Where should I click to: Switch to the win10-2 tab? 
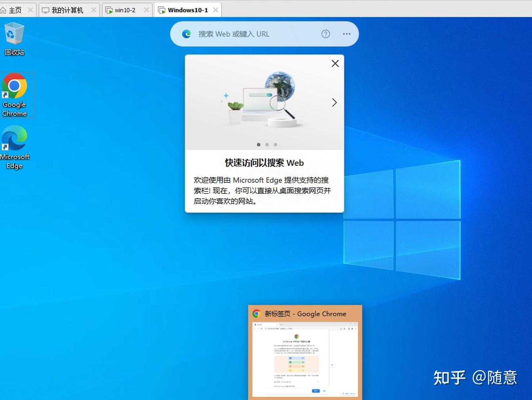[125, 10]
